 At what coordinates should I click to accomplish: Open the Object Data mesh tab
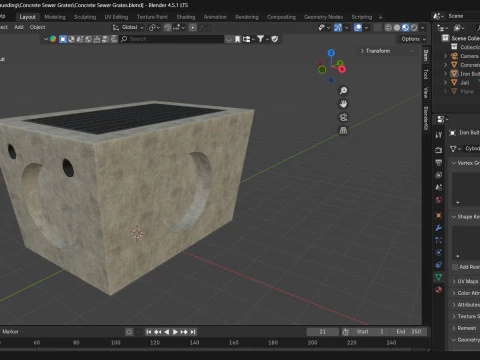[x=439, y=277]
